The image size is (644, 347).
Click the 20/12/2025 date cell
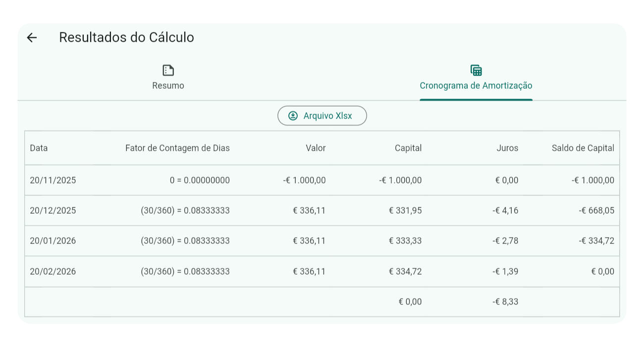coord(53,211)
